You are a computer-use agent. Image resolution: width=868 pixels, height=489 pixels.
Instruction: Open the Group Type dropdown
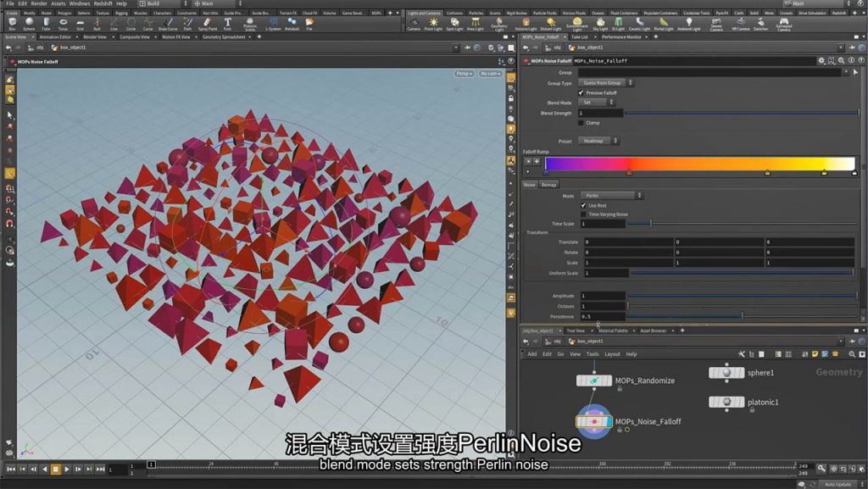(605, 82)
